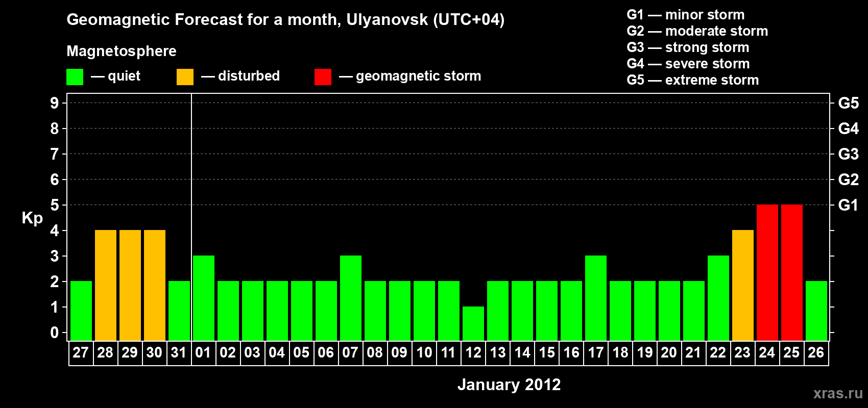Viewport: 868px width, 408px height.
Task: Click the G4 right-axis label
Action: pos(849,129)
